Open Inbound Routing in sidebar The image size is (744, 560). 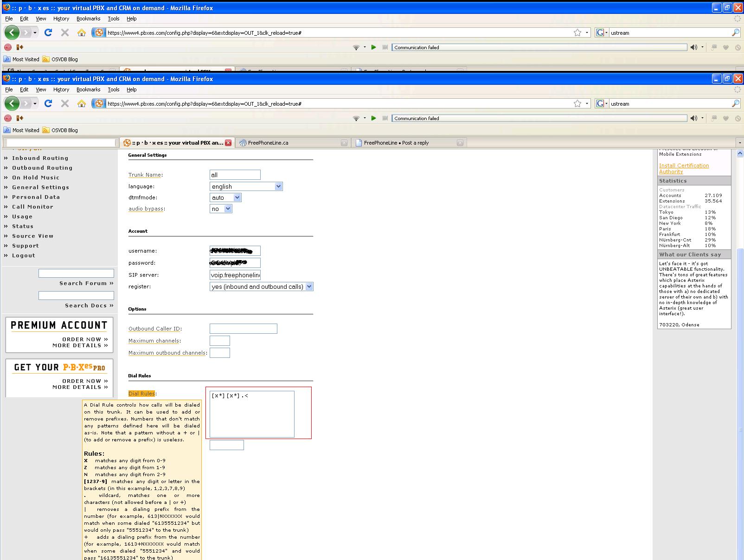click(x=40, y=158)
